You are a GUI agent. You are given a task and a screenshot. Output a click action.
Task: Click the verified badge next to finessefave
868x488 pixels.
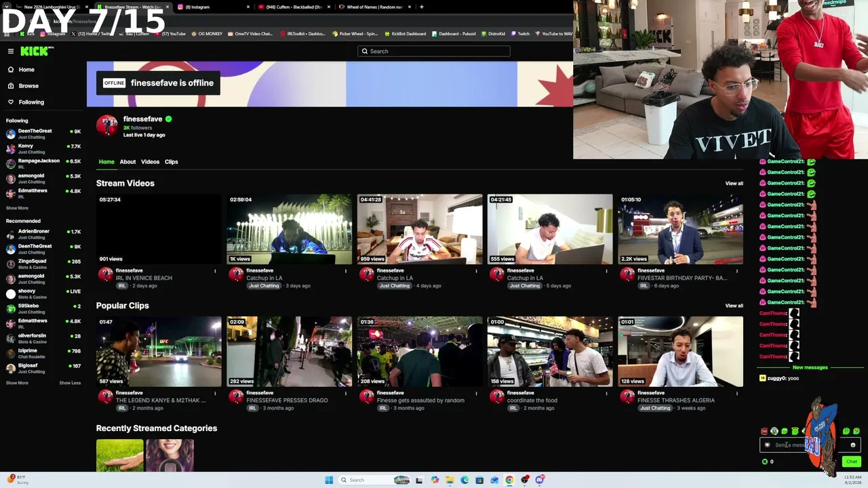tap(168, 119)
